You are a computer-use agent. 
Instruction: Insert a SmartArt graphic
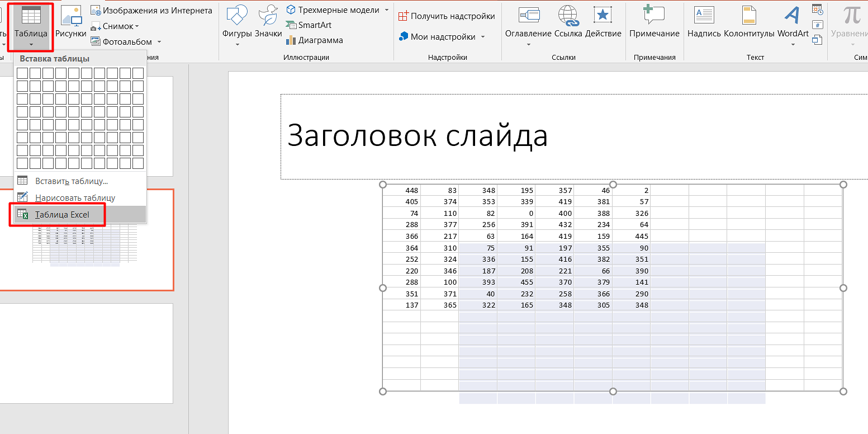pyautogui.click(x=309, y=25)
